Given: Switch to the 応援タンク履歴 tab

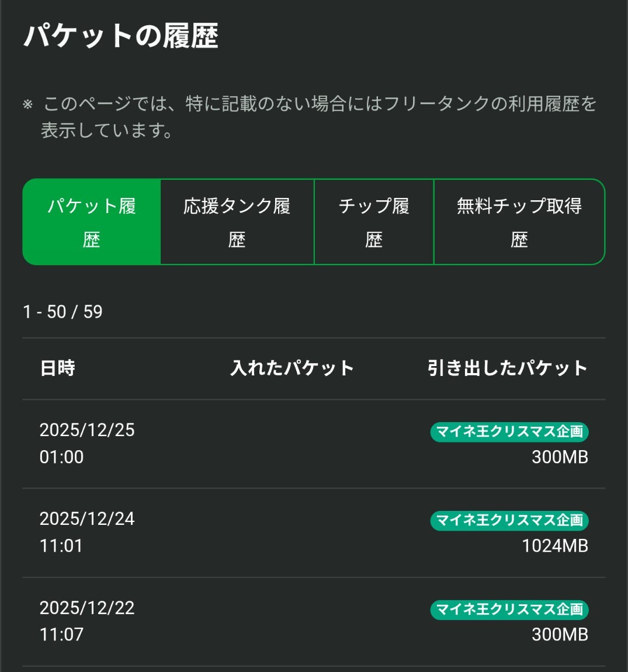Looking at the screenshot, I should coord(237,222).
